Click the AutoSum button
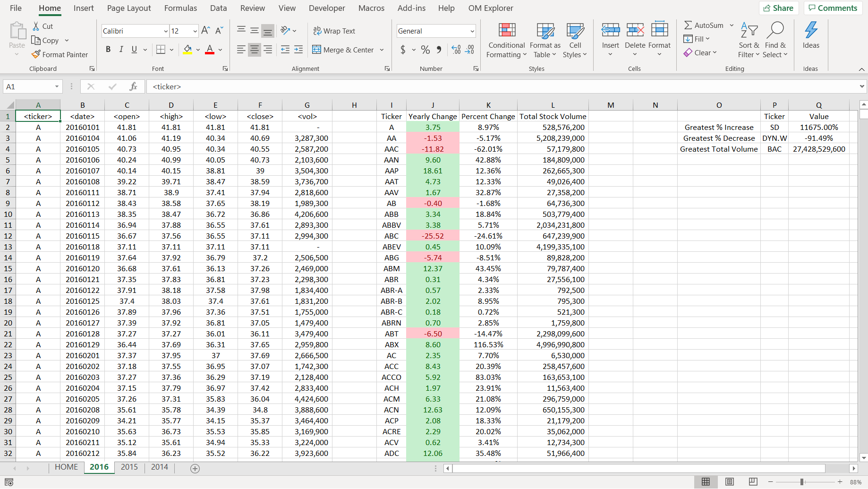868x489 pixels. point(704,26)
